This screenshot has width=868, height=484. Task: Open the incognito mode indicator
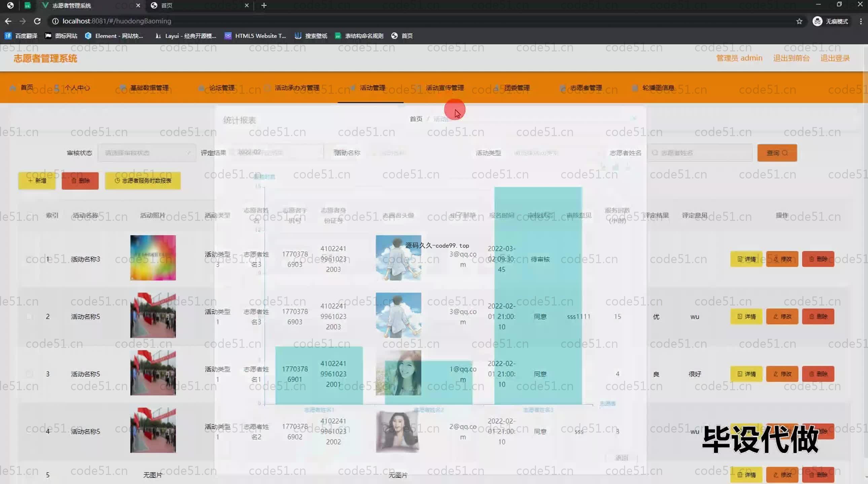[830, 21]
